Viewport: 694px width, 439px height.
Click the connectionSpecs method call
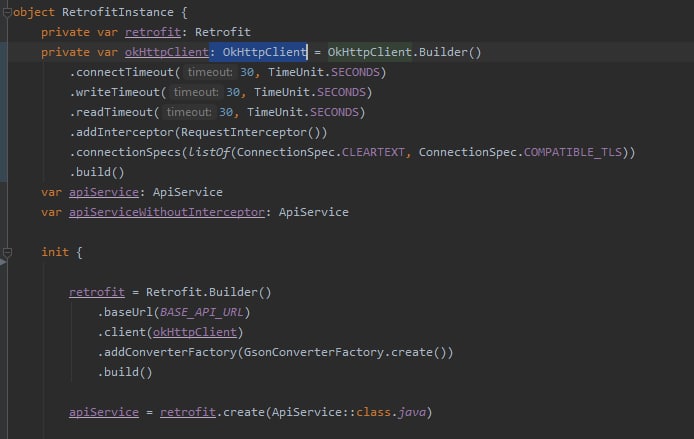point(128,152)
